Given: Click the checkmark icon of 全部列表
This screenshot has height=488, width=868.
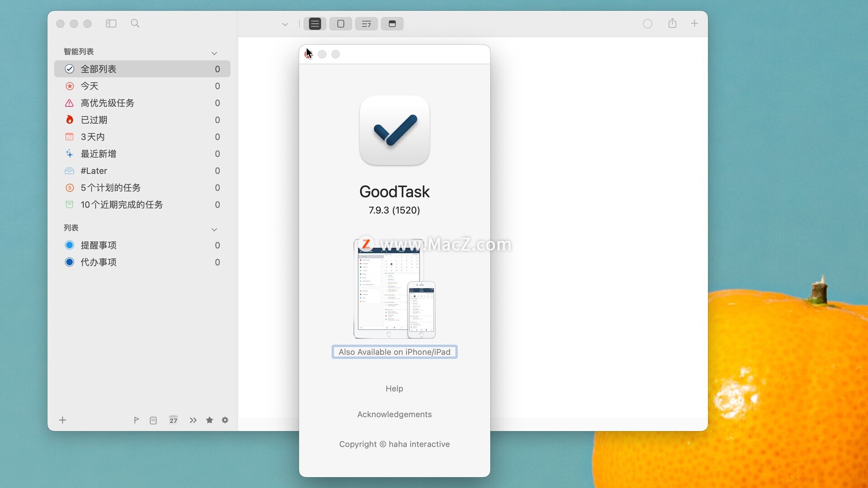Looking at the screenshot, I should coord(69,69).
